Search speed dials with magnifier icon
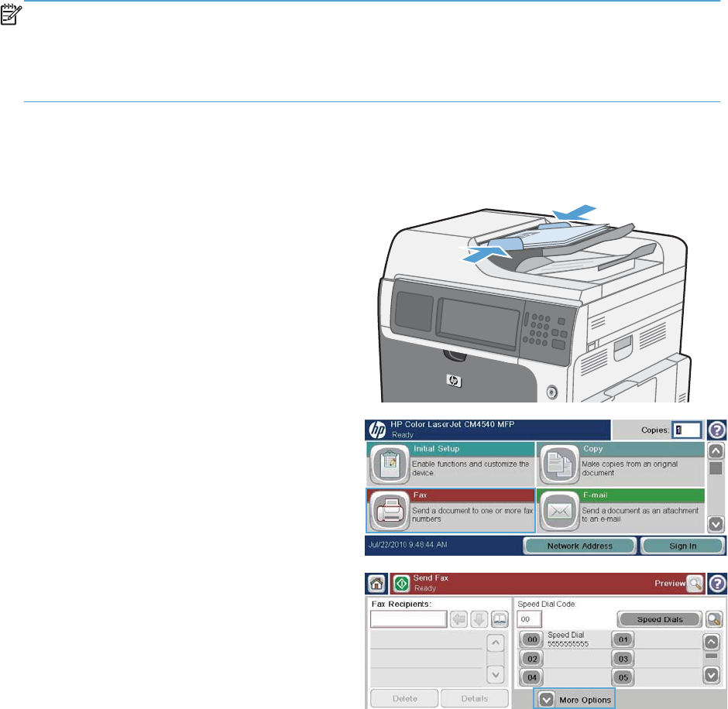Viewport: 728px width, 709px height. pos(713,619)
